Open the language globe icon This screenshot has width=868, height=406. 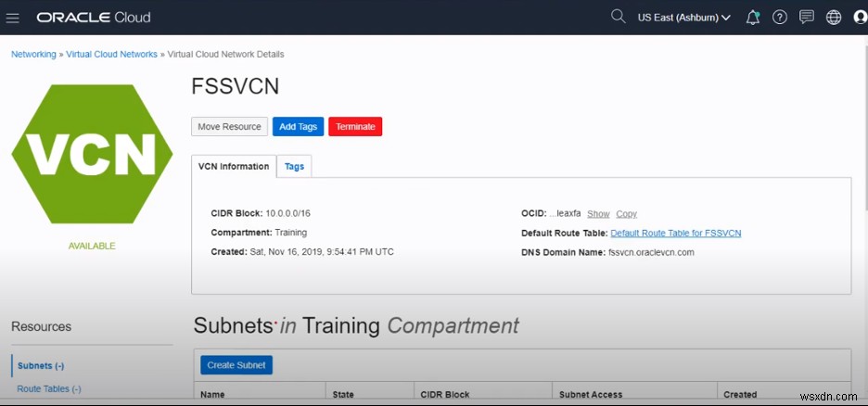[x=834, y=18]
